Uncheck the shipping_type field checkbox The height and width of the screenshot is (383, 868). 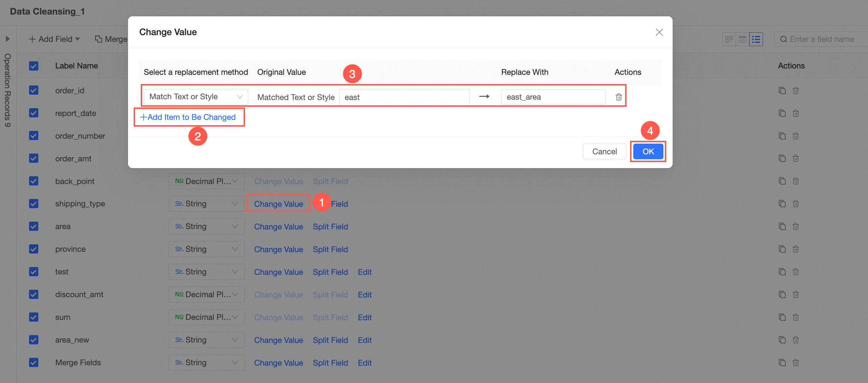tap(34, 204)
